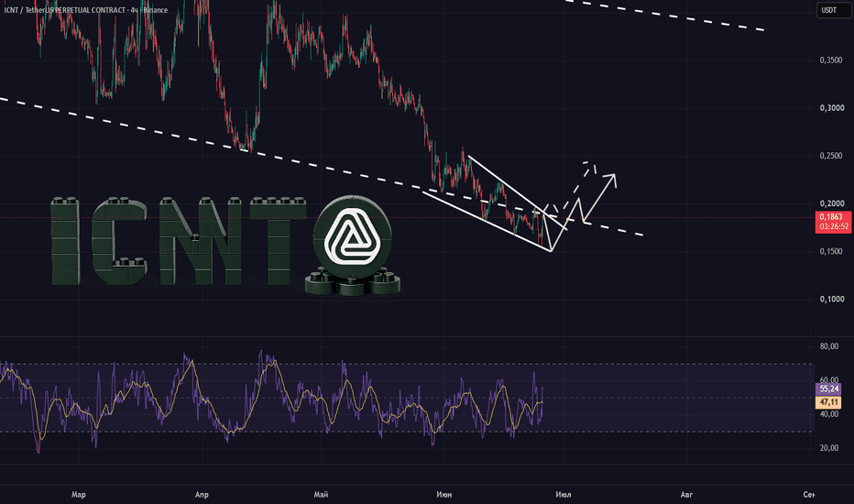
Task: Select the upper dashed trendline at top right
Action: 665,16
